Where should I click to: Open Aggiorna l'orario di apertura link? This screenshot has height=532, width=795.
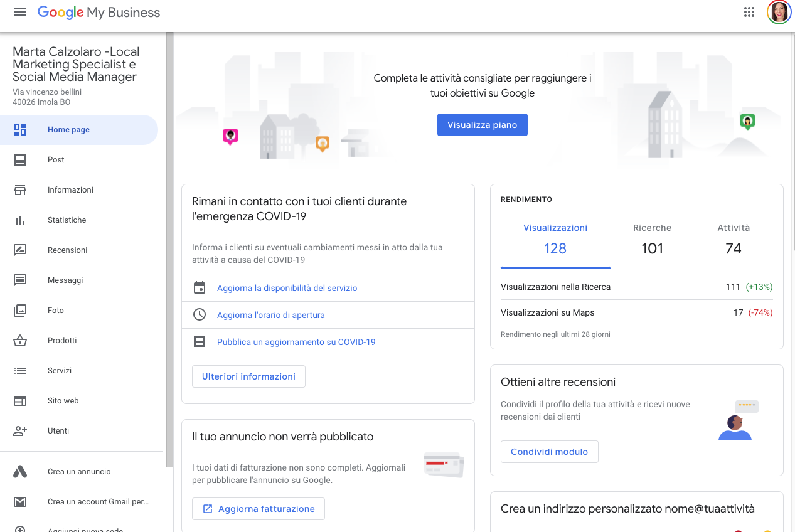270,315
